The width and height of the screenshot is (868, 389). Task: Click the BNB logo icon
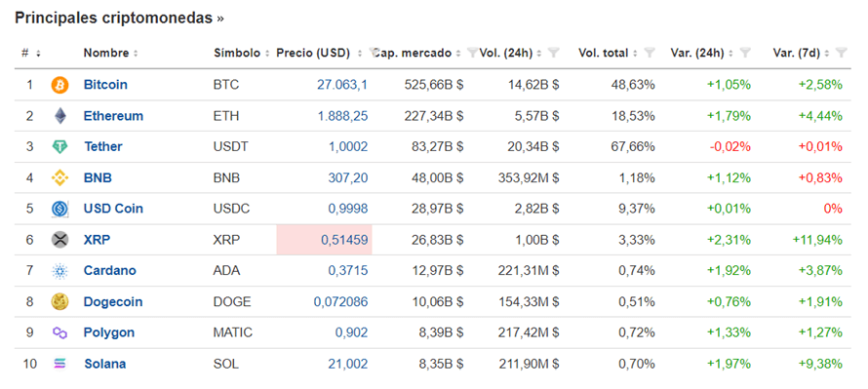(x=59, y=177)
